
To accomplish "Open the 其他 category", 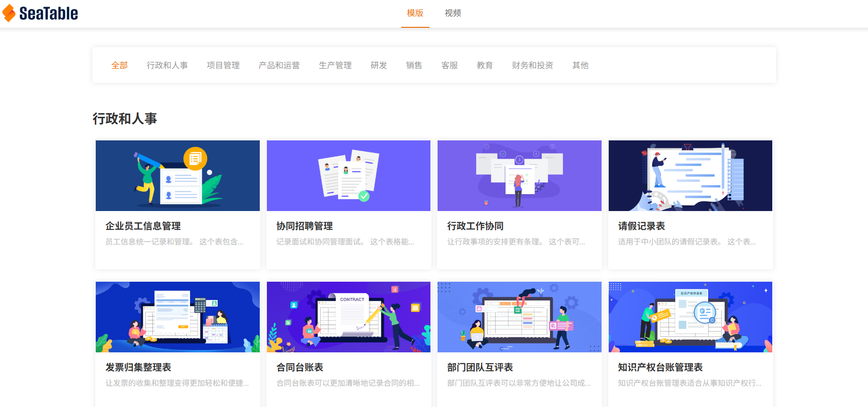I will click(x=580, y=65).
